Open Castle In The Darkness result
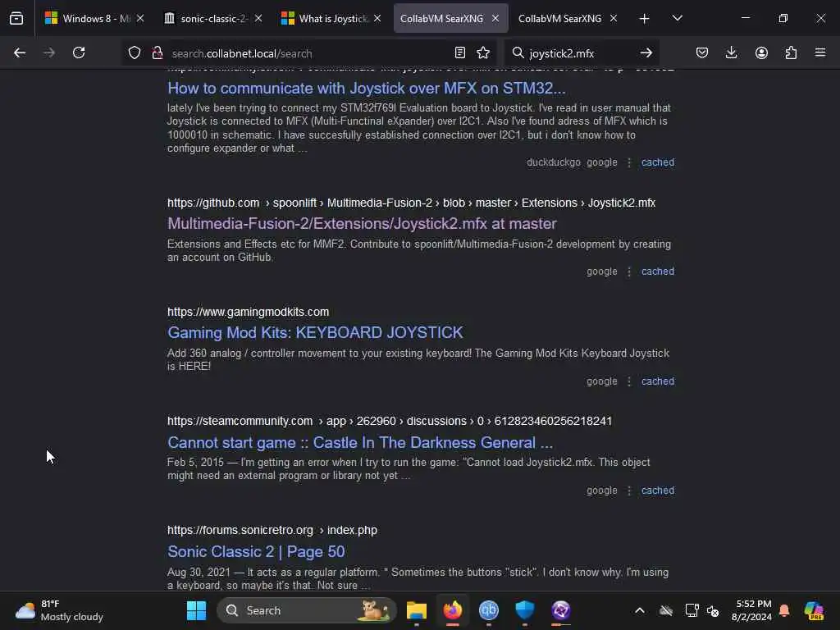 point(360,442)
